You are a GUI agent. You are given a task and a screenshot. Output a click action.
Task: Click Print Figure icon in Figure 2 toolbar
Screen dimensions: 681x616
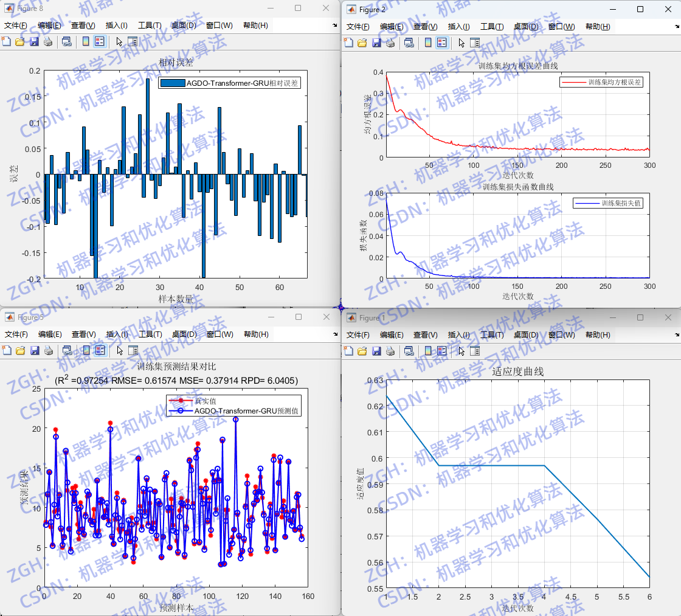pos(390,43)
